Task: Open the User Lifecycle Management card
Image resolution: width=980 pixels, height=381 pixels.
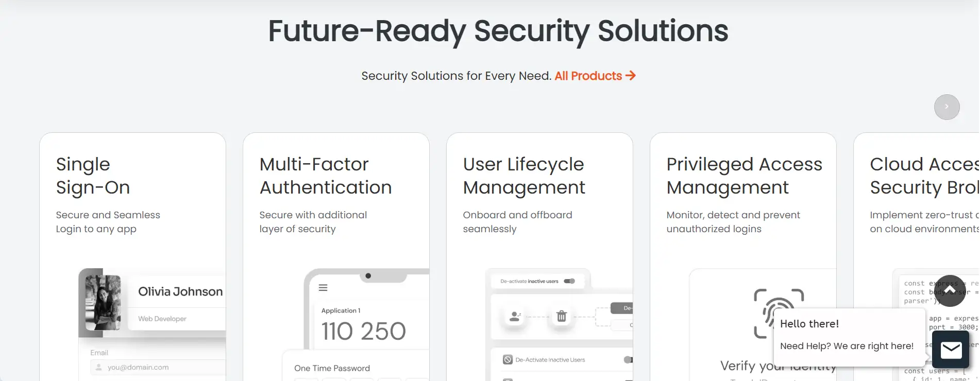Action: [523, 176]
